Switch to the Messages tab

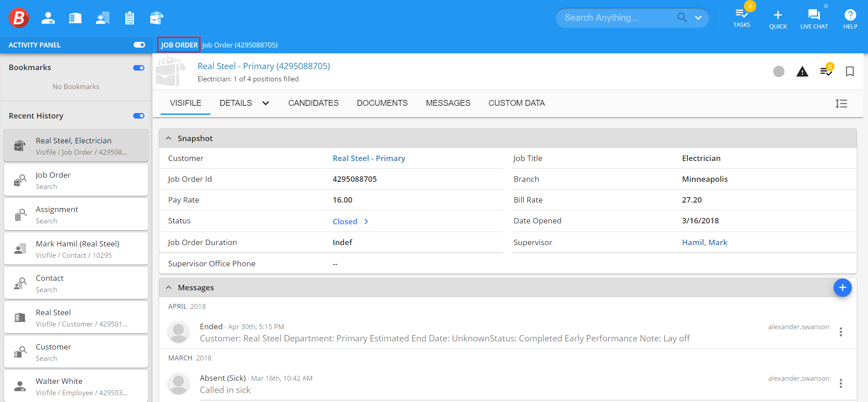(x=448, y=103)
